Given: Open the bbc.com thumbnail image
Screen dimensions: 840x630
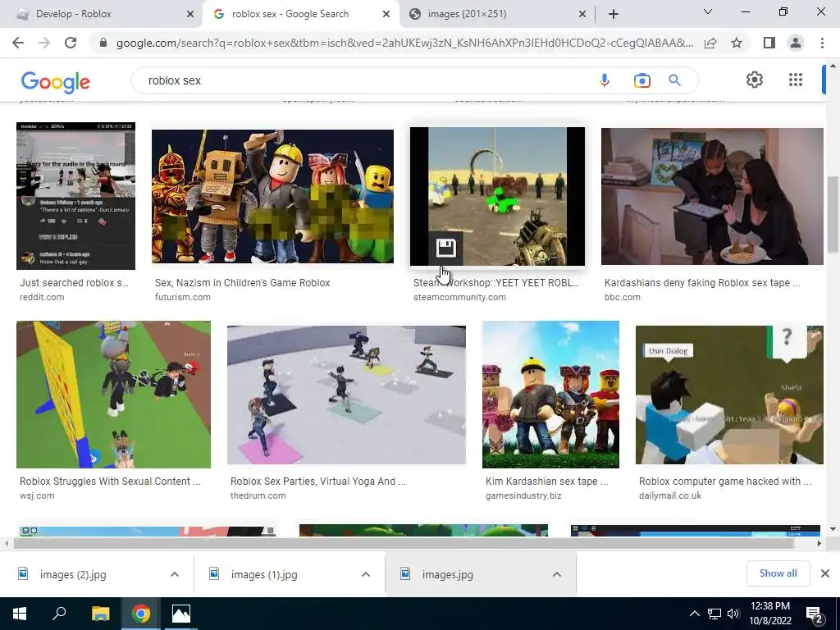Looking at the screenshot, I should (x=712, y=196).
